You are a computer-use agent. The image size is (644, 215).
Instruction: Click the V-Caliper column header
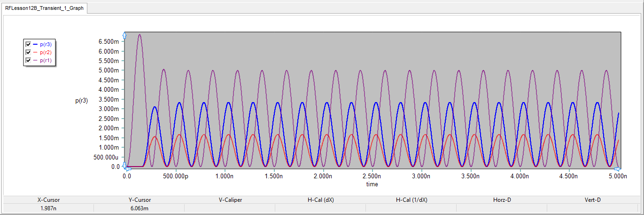pos(230,200)
